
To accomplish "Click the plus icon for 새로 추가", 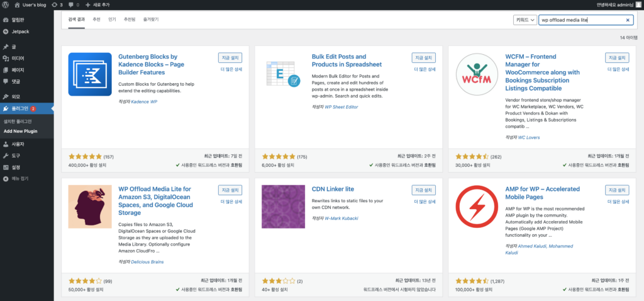I will coord(88,5).
